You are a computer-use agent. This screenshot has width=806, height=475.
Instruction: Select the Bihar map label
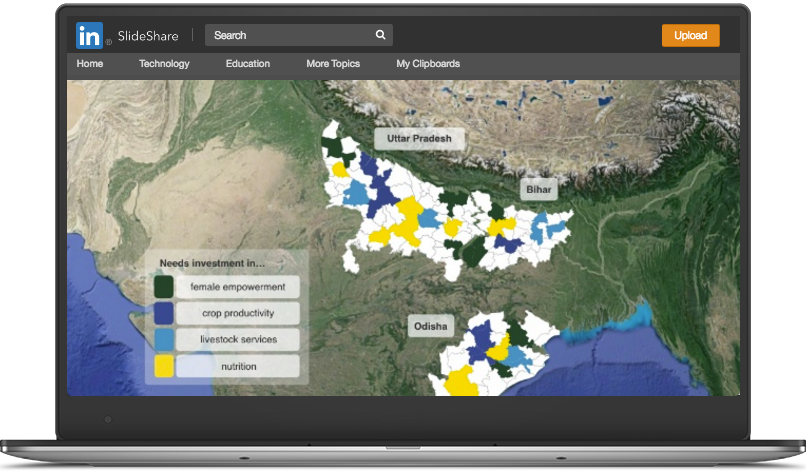538,188
